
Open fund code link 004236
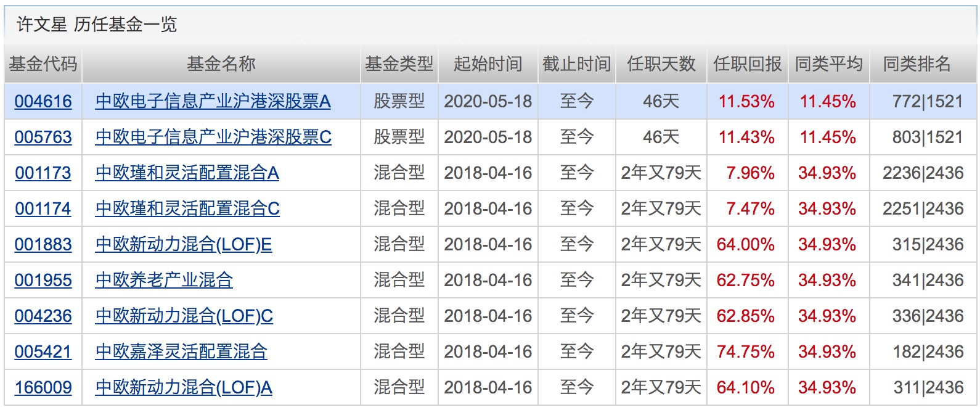click(x=43, y=316)
